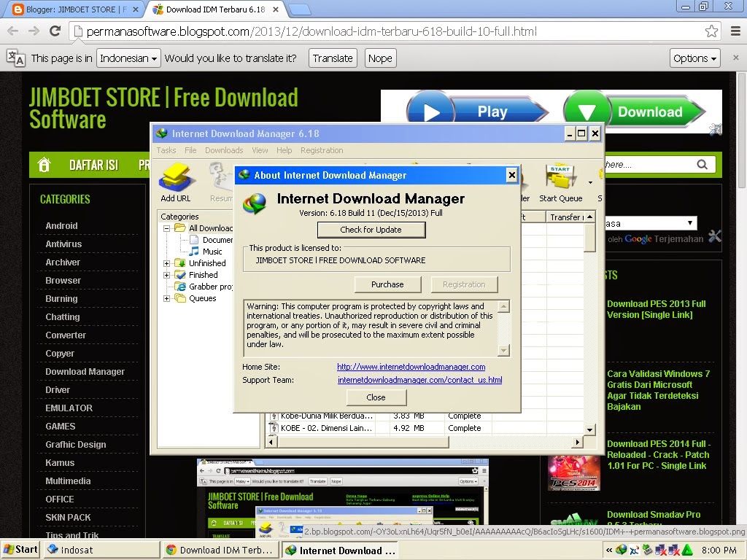The image size is (747, 560).
Task: Click the DAFTAR ISI navigation item
Action: click(93, 165)
